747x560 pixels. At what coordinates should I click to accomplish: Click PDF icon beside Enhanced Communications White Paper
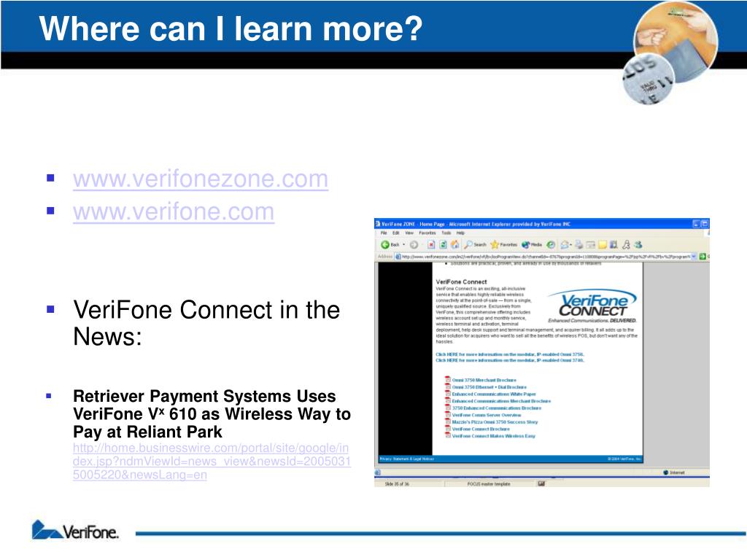pos(448,394)
